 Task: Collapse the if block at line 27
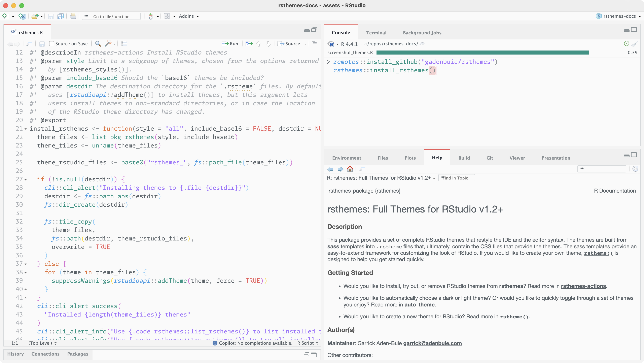[26, 180]
